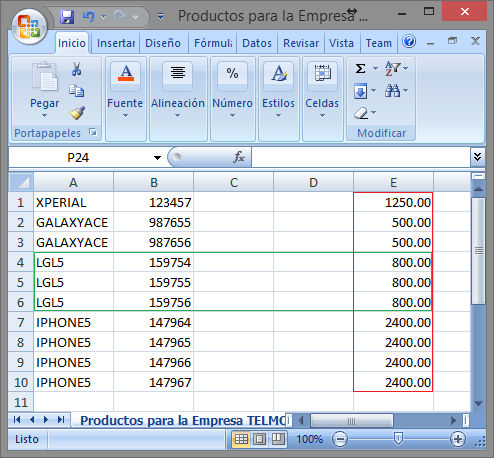Select cell with value 1250.00
The height and width of the screenshot is (458, 494).
(393, 202)
